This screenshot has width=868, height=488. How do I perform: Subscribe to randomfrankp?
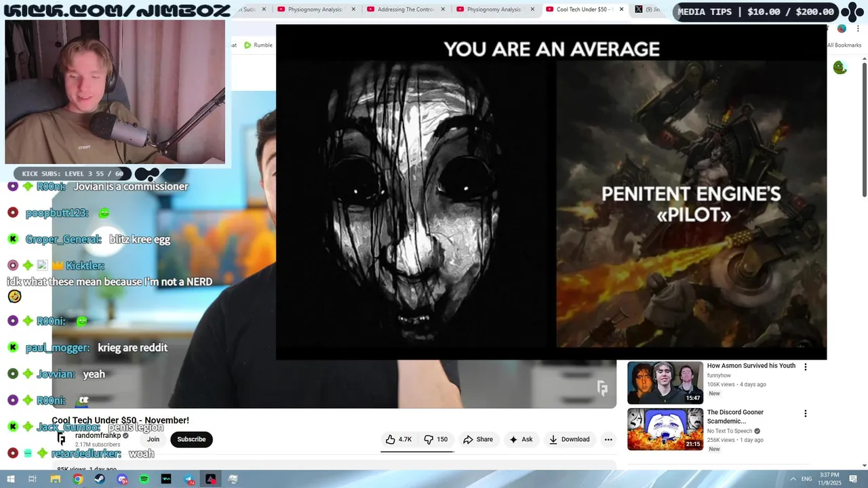pos(191,439)
